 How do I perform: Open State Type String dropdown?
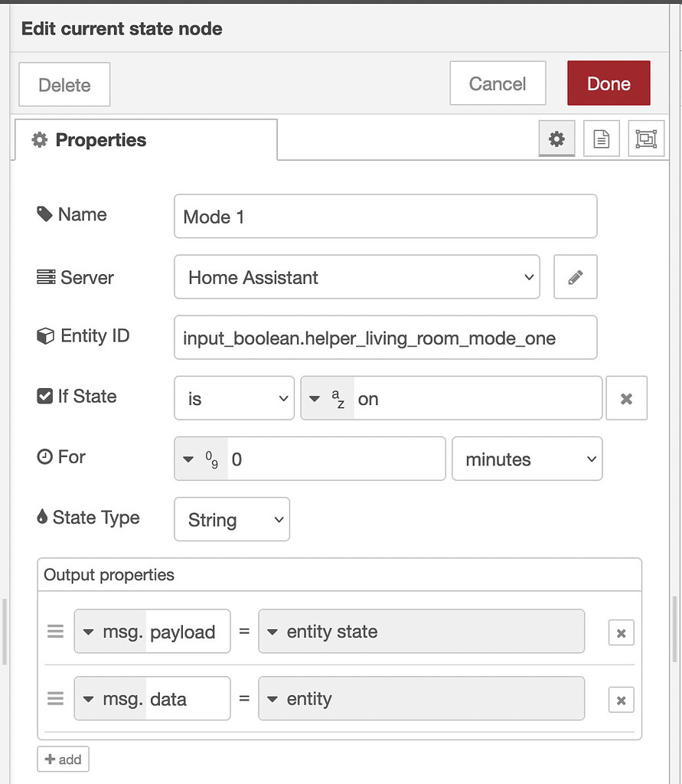pos(232,520)
